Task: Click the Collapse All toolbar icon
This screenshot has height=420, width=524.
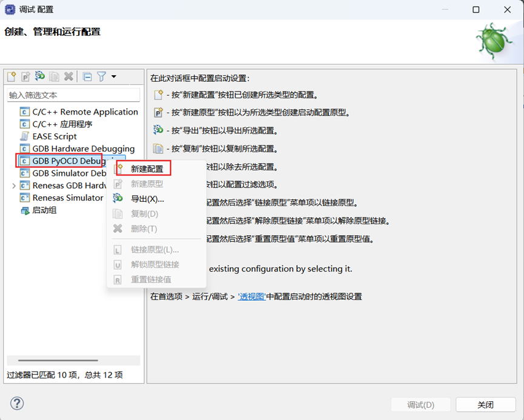Action: click(x=87, y=77)
